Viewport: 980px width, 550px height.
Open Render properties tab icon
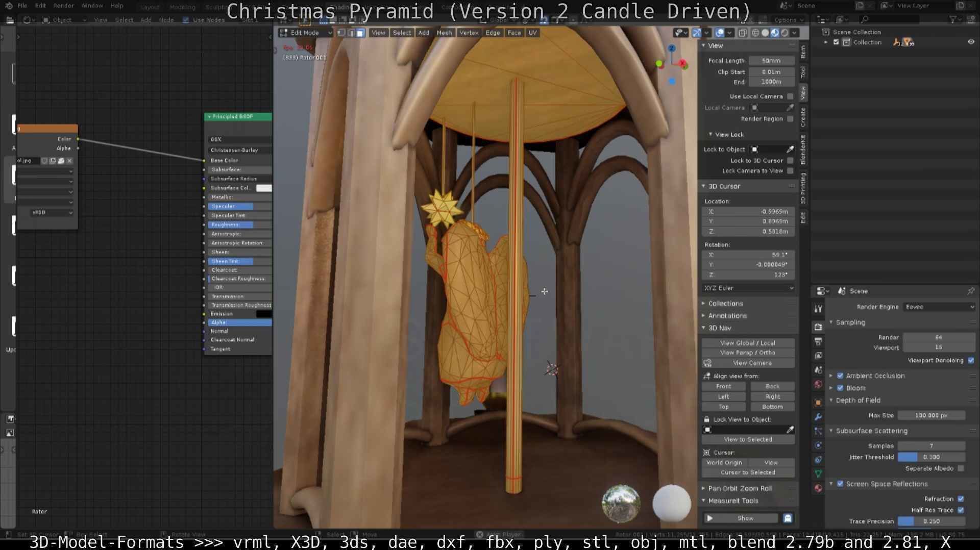point(818,327)
